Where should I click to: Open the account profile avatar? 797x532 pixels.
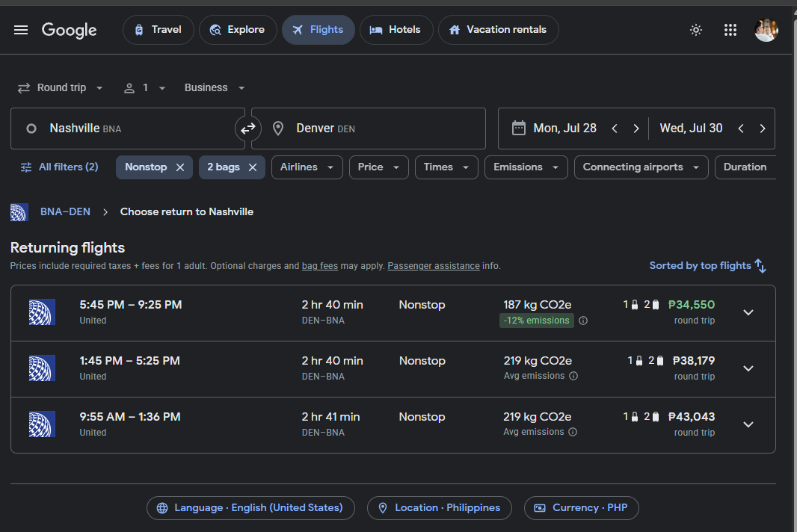pos(766,30)
